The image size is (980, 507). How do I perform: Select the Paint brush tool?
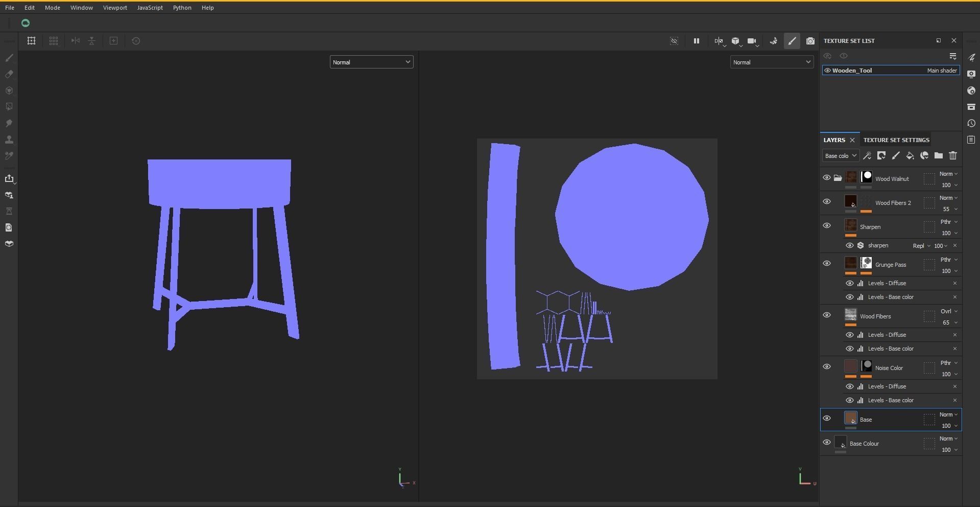click(x=9, y=58)
